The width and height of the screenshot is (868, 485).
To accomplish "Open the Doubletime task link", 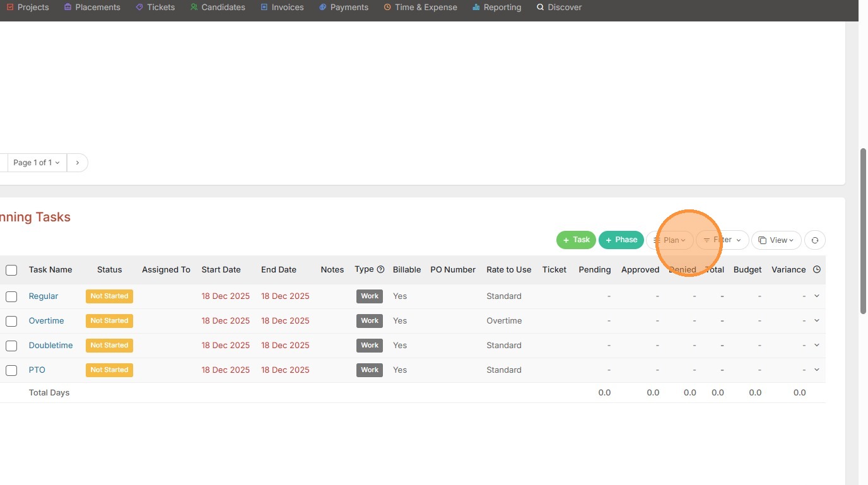I will [x=51, y=346].
